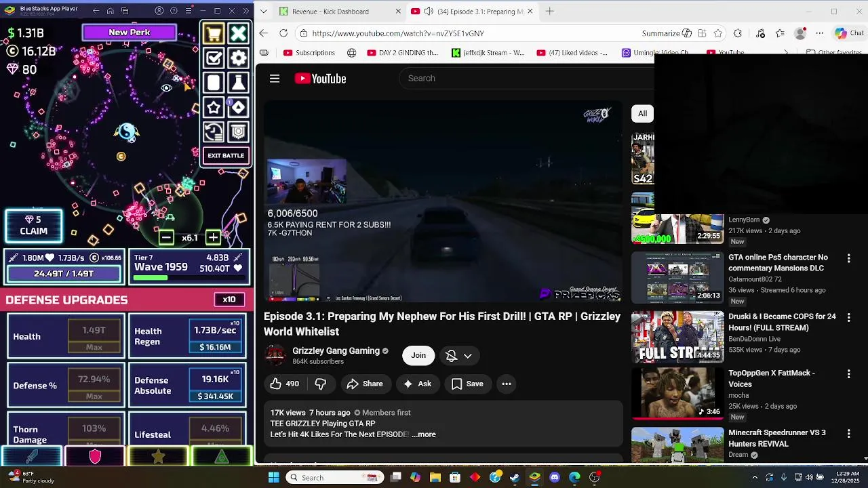Viewport: 868px width, 488px height.
Task: Open more actions ellipsis under video
Action: pos(507,384)
